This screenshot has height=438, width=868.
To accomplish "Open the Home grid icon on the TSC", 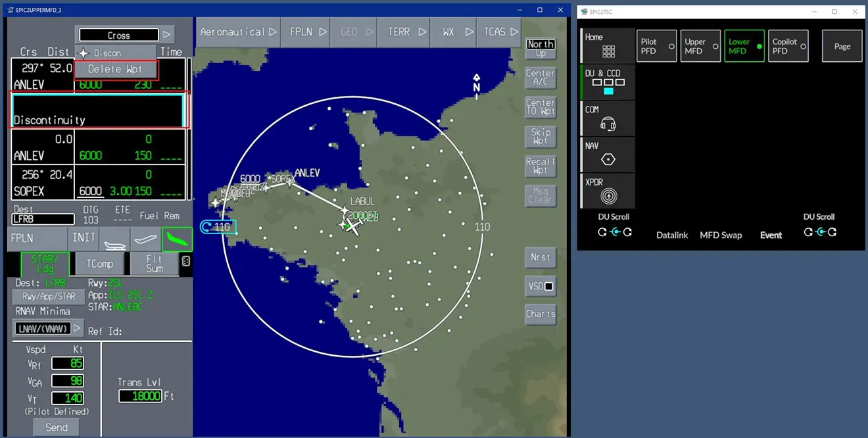I will point(608,51).
